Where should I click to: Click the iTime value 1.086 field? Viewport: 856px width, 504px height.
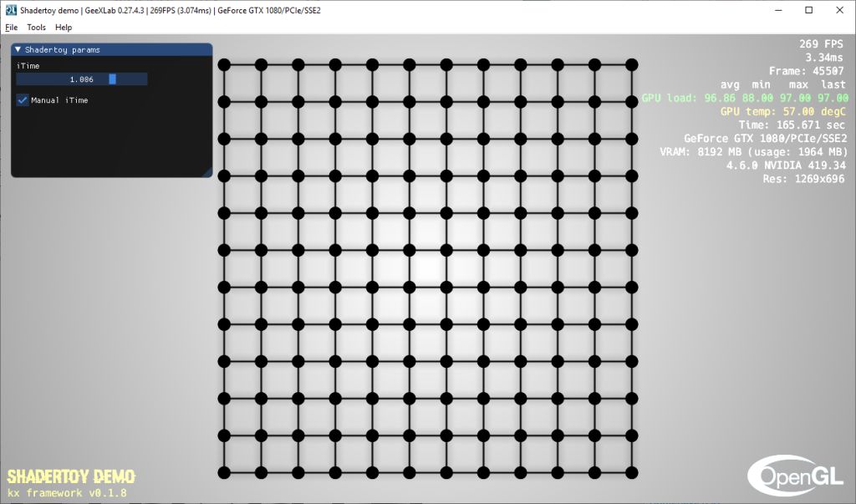(82, 79)
